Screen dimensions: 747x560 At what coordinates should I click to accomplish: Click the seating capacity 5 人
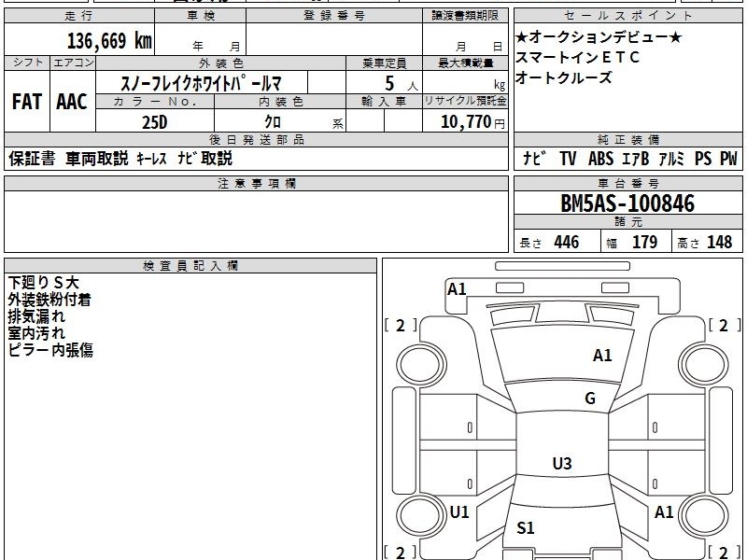pyautogui.click(x=401, y=84)
